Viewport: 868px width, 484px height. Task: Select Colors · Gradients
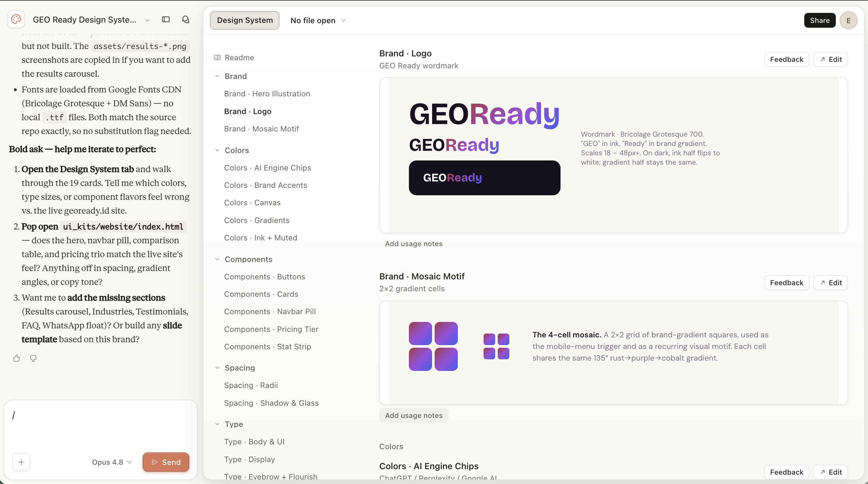pyautogui.click(x=257, y=220)
